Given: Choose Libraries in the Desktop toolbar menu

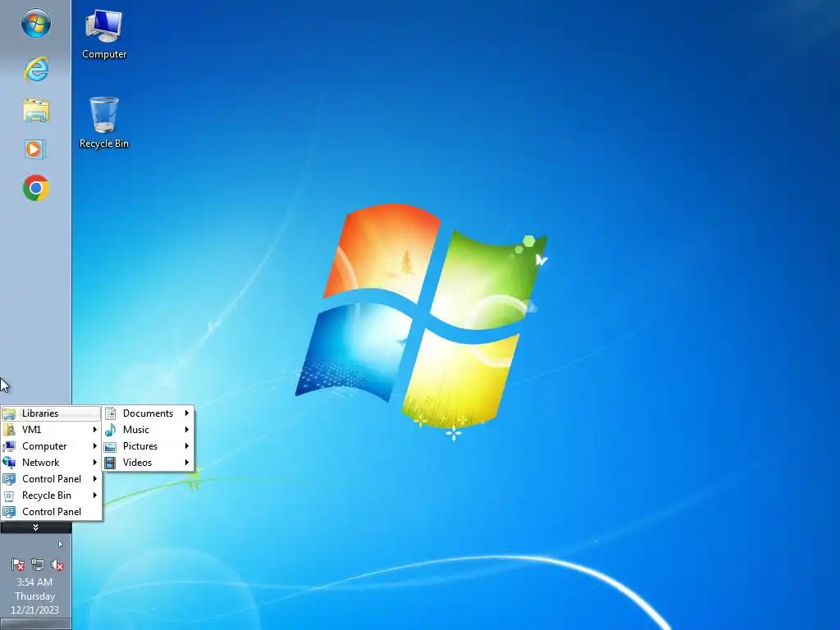Looking at the screenshot, I should [51, 413].
